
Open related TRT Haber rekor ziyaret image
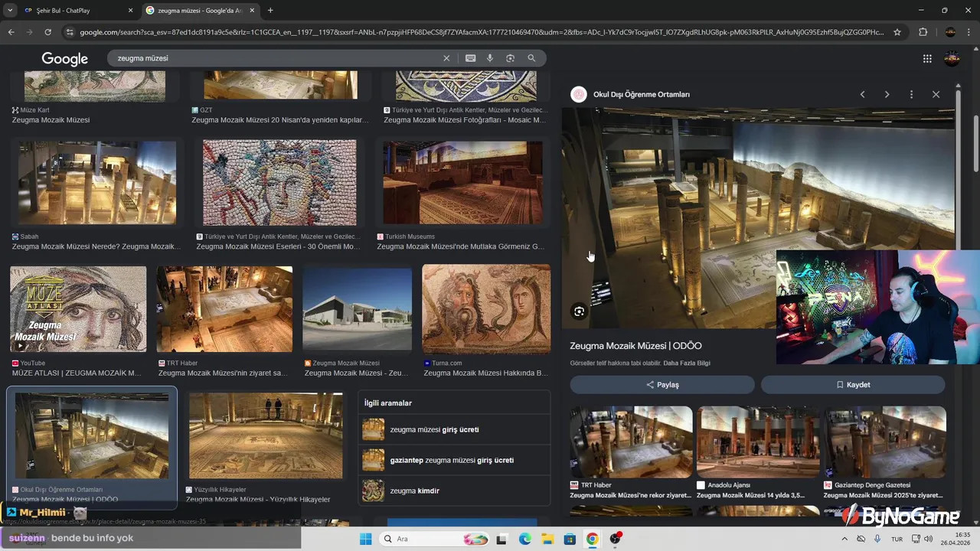coord(631,442)
